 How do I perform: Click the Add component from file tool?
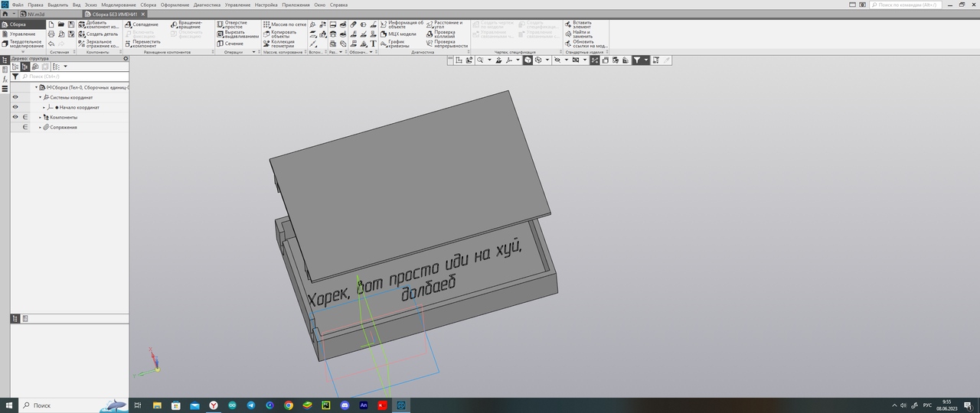[99, 24]
